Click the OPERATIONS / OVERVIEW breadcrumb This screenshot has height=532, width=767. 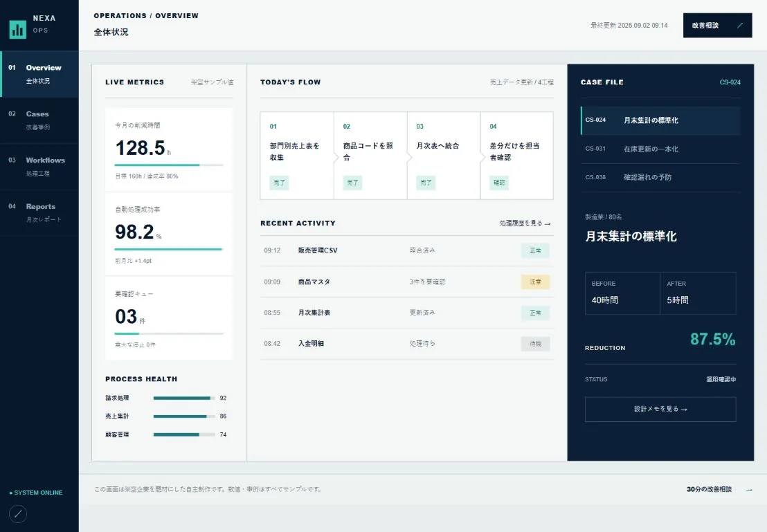tap(146, 16)
